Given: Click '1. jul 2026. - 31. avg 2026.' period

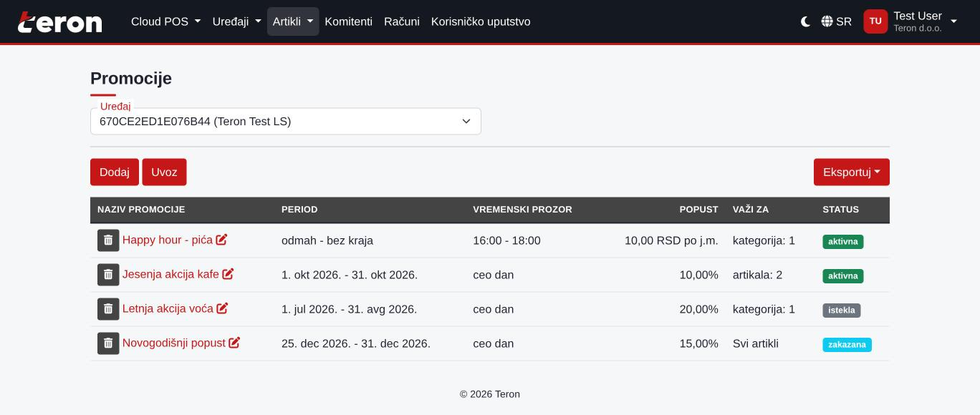Looking at the screenshot, I should [x=349, y=309].
